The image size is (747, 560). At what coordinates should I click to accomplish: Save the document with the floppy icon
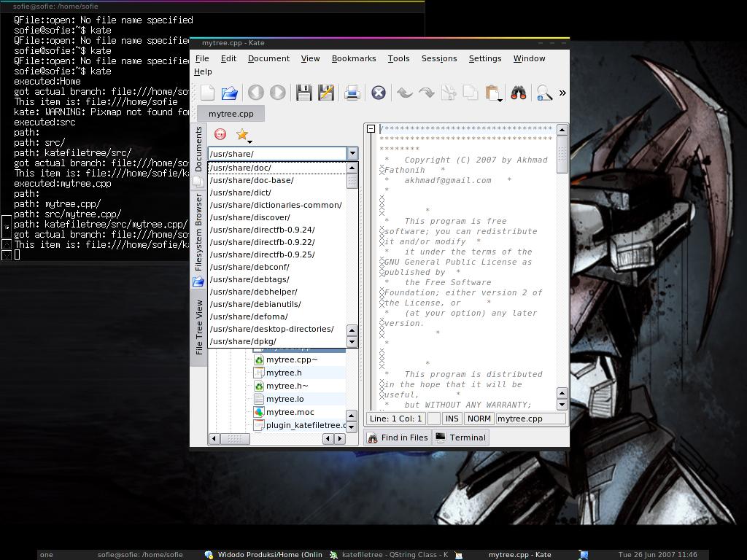click(x=304, y=93)
